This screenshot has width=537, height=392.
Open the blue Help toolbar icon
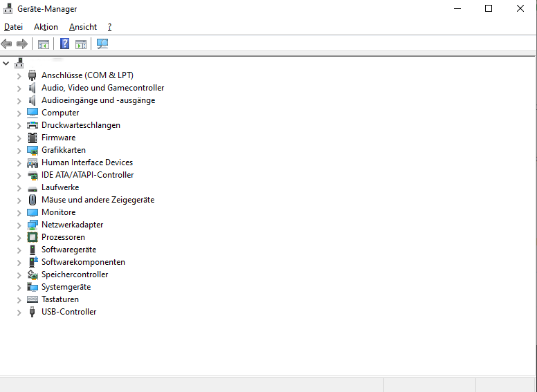(x=64, y=44)
